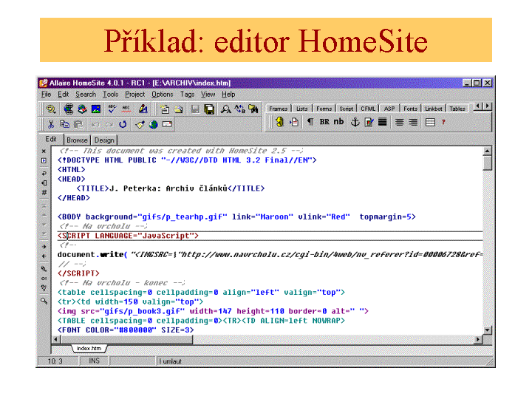Select the CFML quick bar tab
The image size is (532, 399).
tap(368, 109)
